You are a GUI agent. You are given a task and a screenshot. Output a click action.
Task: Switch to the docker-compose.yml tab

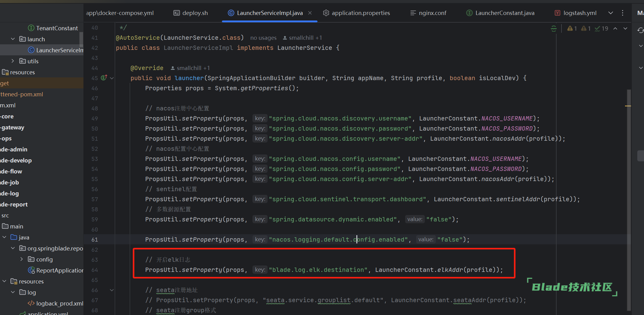(120, 13)
